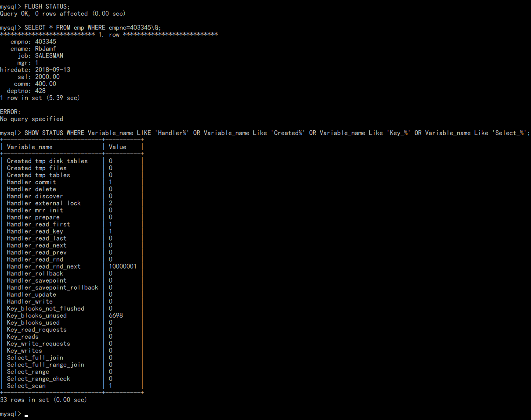Image resolution: width=531 pixels, height=420 pixels.
Task: Click the Created_tmp_tables row
Action: 72,175
